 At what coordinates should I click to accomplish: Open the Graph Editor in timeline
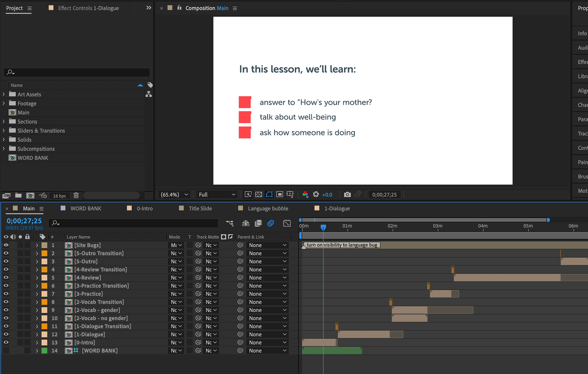(287, 223)
